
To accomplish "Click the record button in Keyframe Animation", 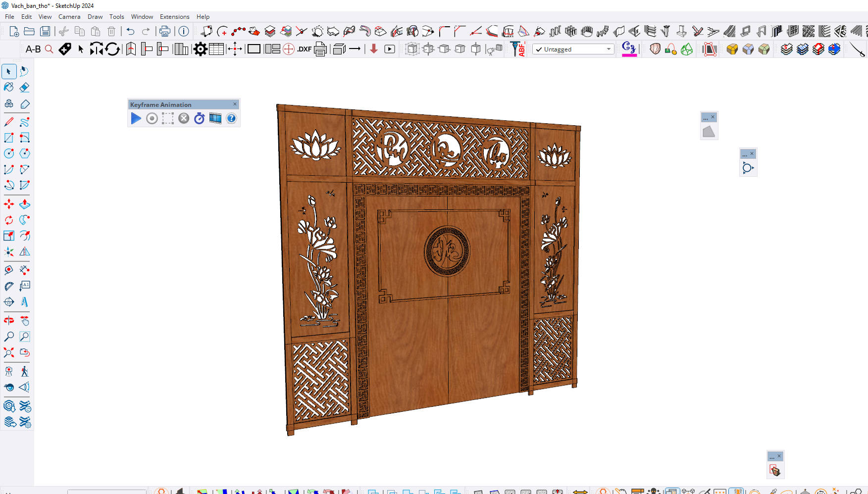I will tap(152, 118).
